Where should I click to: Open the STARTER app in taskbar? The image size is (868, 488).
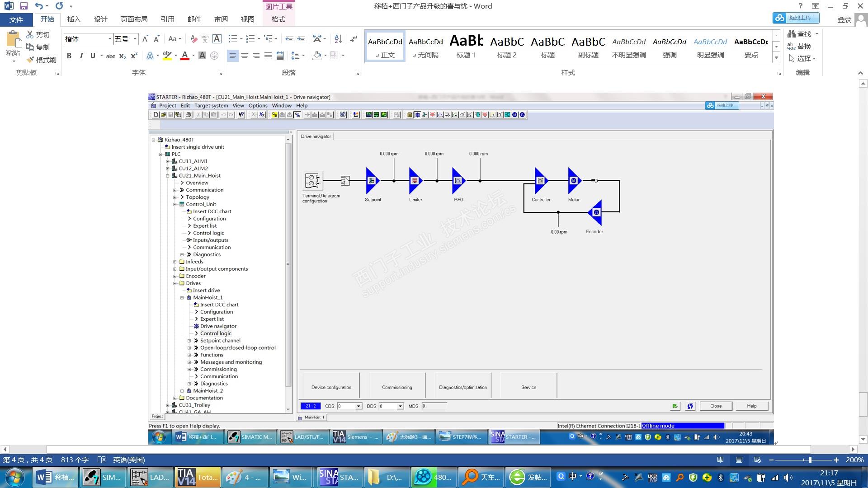[x=340, y=477]
